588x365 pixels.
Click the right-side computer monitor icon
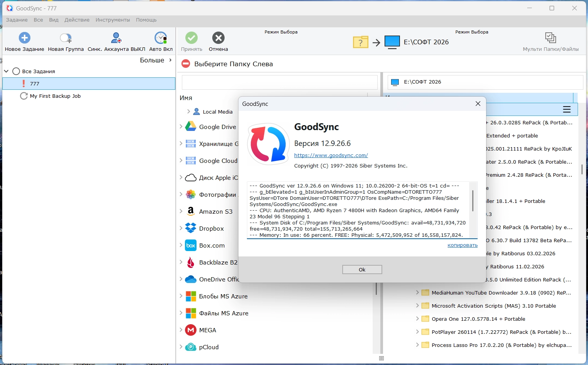pos(392,42)
